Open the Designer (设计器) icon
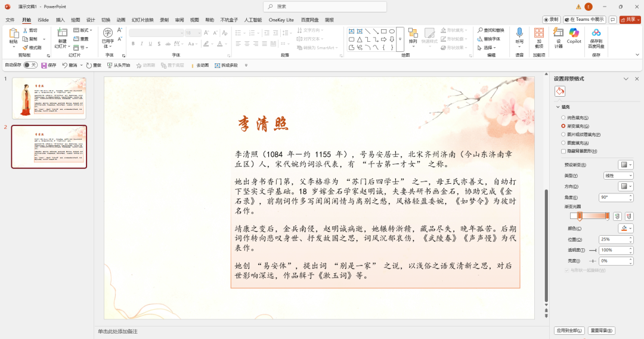The width and height of the screenshot is (644, 339). click(558, 33)
